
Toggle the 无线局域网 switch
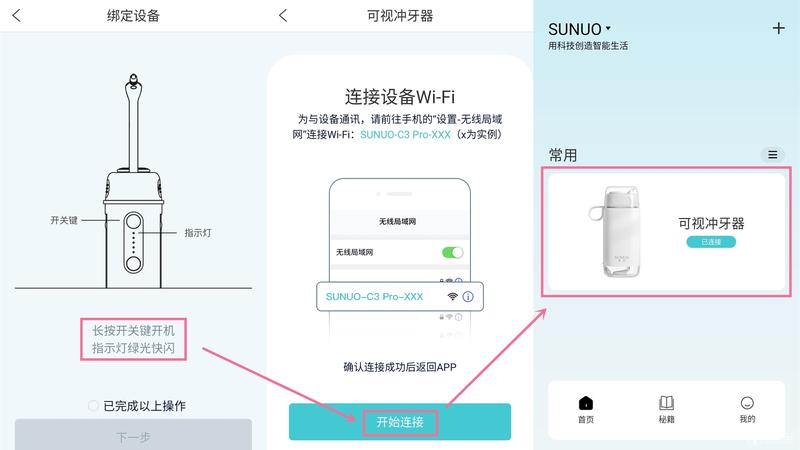pyautogui.click(x=453, y=252)
